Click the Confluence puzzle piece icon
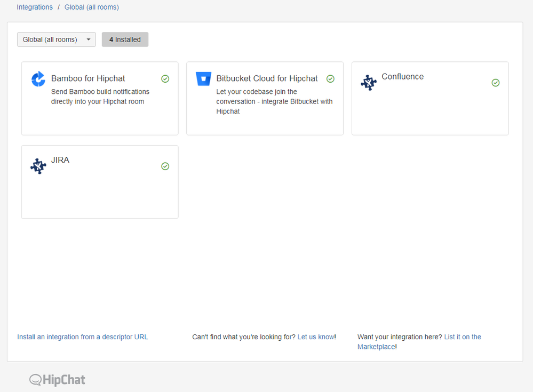This screenshot has width=533, height=392. [x=369, y=83]
